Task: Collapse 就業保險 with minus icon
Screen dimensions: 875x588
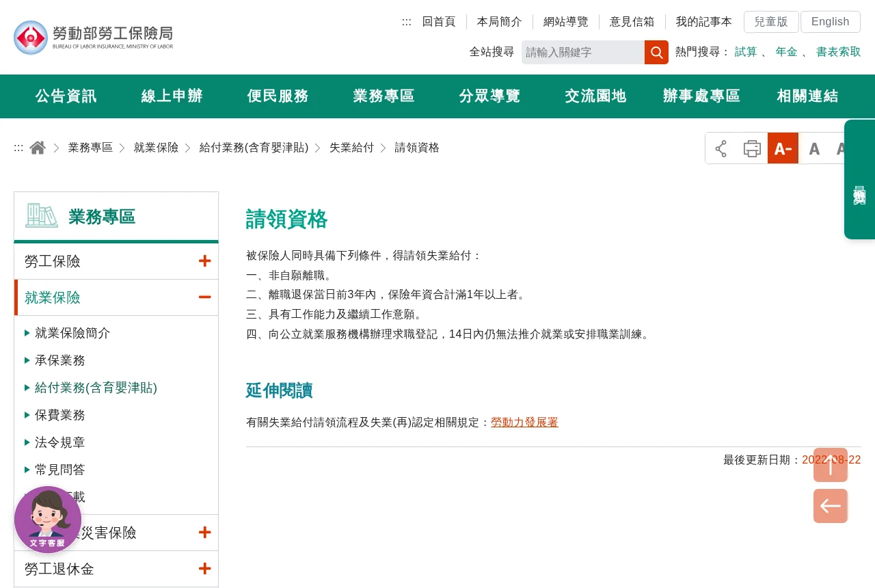Action: click(204, 297)
